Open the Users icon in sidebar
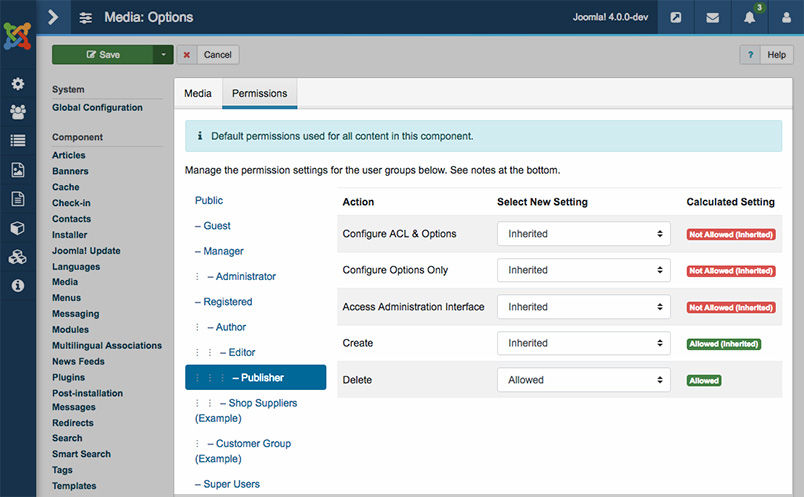The image size is (804, 497). pyautogui.click(x=18, y=112)
